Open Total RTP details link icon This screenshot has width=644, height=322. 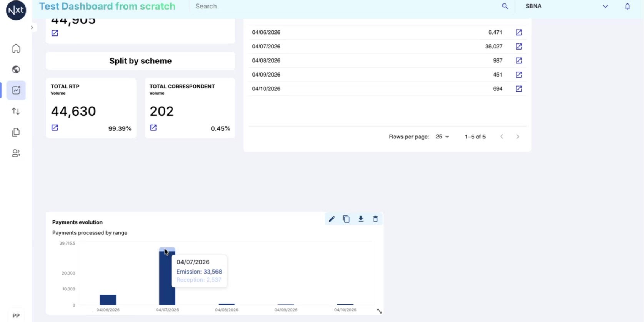tap(55, 128)
